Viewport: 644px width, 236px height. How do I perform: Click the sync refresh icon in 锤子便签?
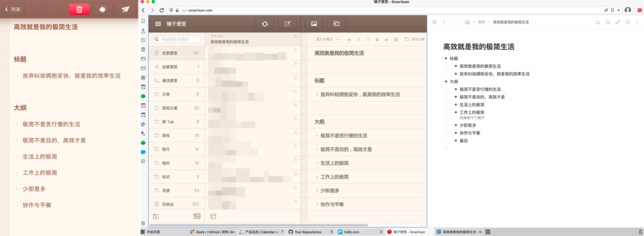264,24
